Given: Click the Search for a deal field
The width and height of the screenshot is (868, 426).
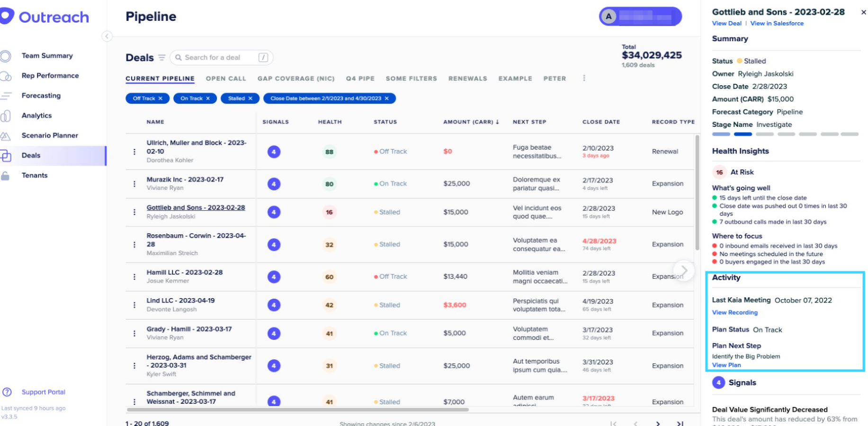Looking at the screenshot, I should [221, 57].
